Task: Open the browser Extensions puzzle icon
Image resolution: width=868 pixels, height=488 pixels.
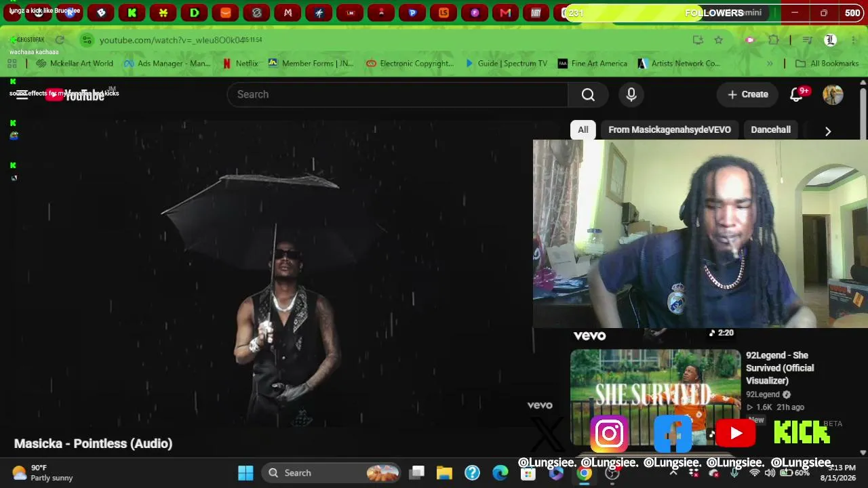Action: (773, 40)
